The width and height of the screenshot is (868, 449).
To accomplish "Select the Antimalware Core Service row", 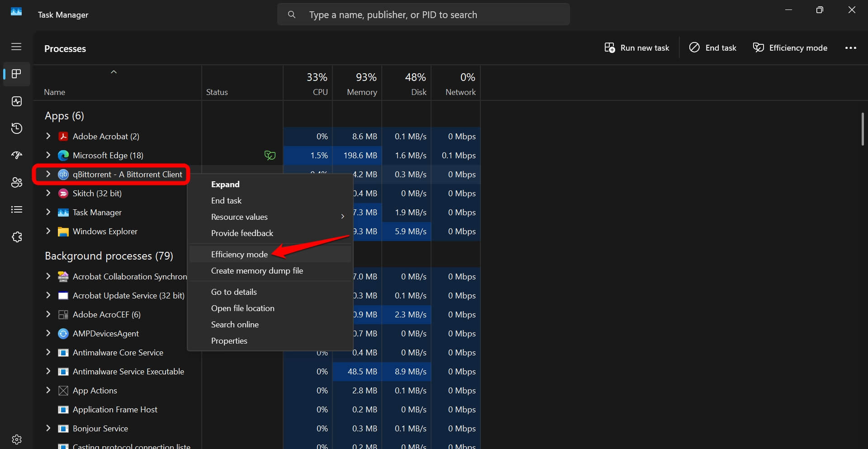I will coord(257,353).
